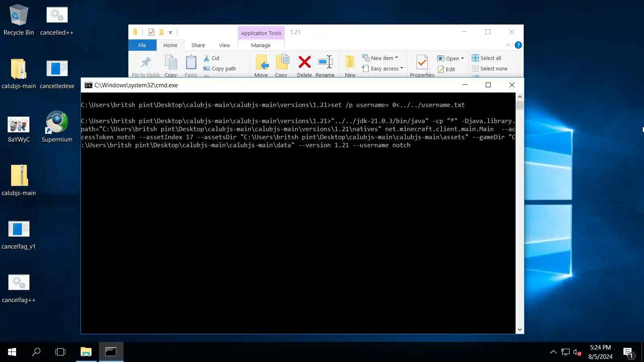Open Explorer Help via blue question mark
Viewport: 644px width, 362px height.
point(518,45)
